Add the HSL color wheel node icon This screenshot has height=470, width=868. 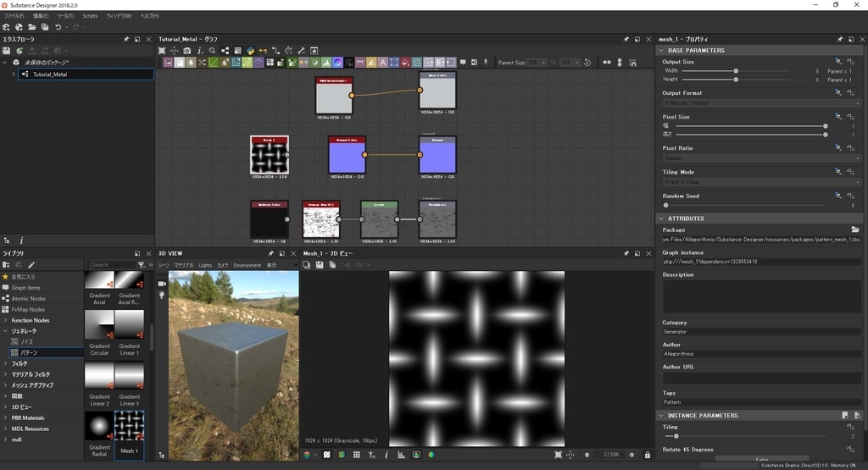tap(337, 63)
